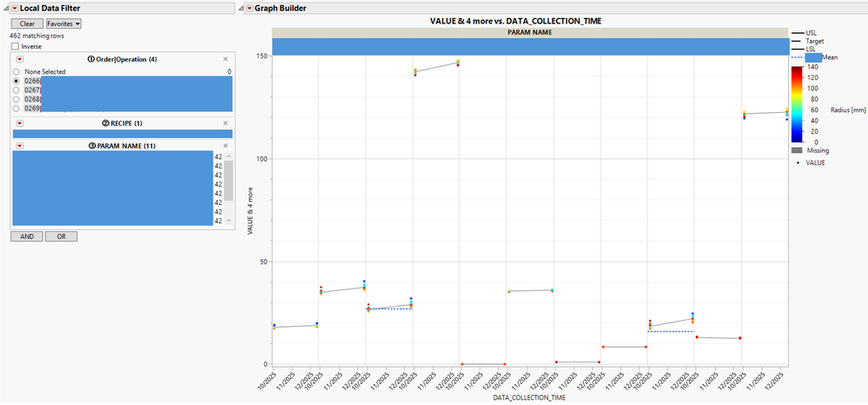Click the PARAM NAME list scrollbar thumb

point(229,181)
